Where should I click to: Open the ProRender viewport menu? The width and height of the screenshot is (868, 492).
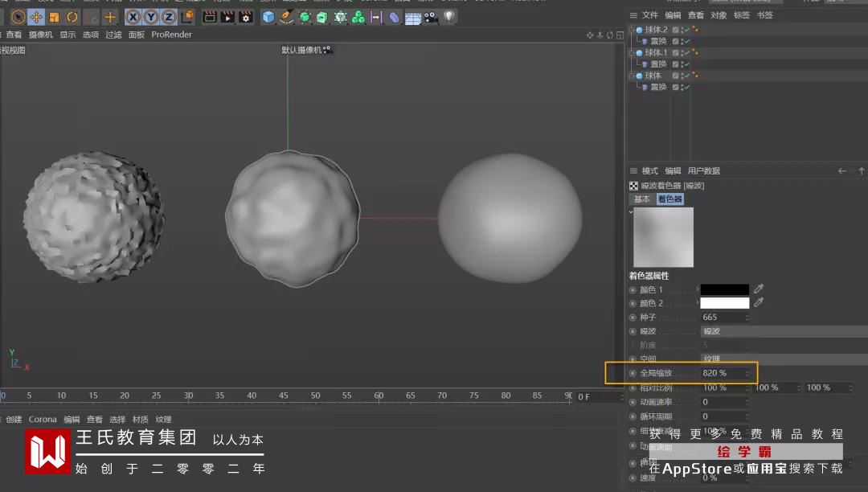(172, 35)
